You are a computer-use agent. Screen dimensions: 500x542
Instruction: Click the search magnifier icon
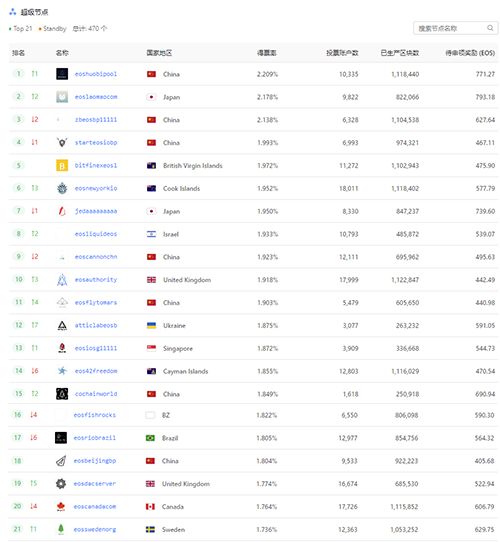[490, 28]
